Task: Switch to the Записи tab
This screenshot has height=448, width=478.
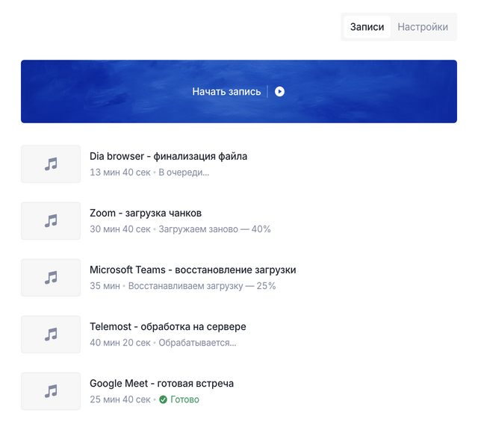Action: click(367, 27)
